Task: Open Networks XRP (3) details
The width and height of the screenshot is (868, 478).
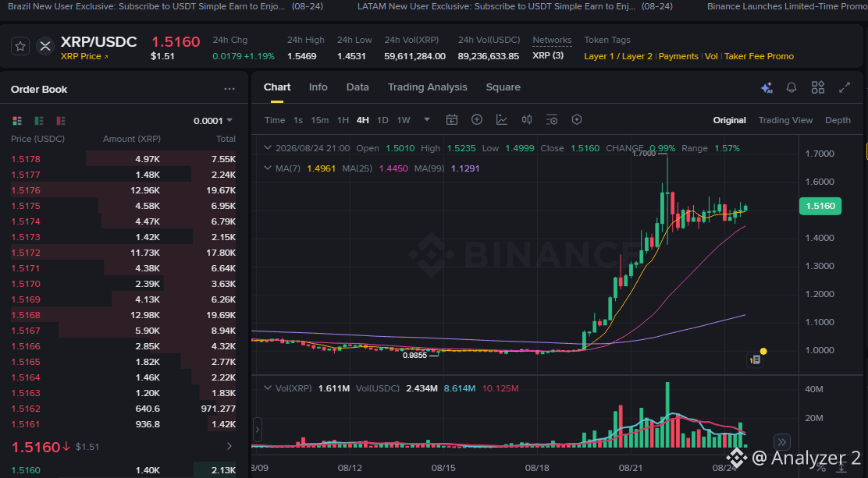Action: click(548, 56)
